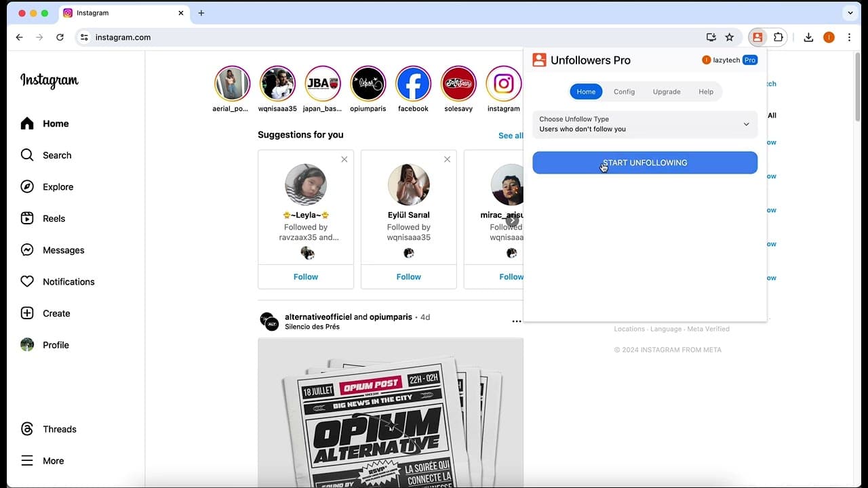Open Explore from the sidebar
This screenshot has height=488, width=868.
47,187
